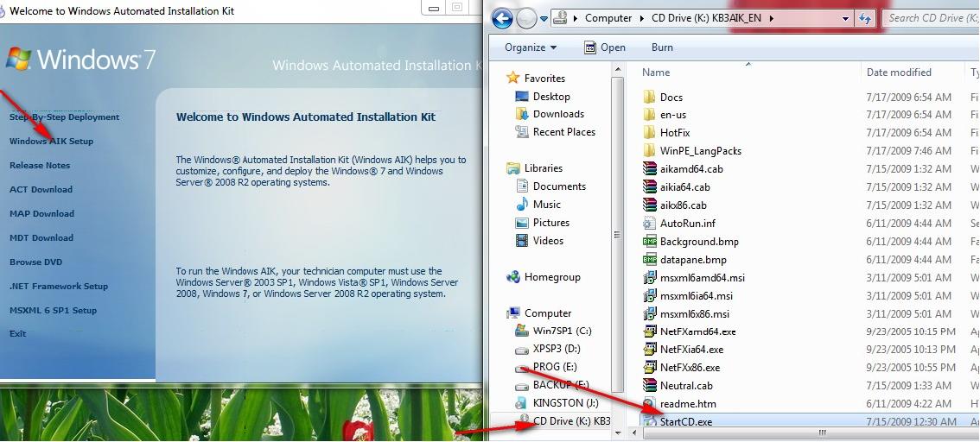This screenshot has width=980, height=442.
Task: Sort by Date modified column header
Action: click(899, 73)
